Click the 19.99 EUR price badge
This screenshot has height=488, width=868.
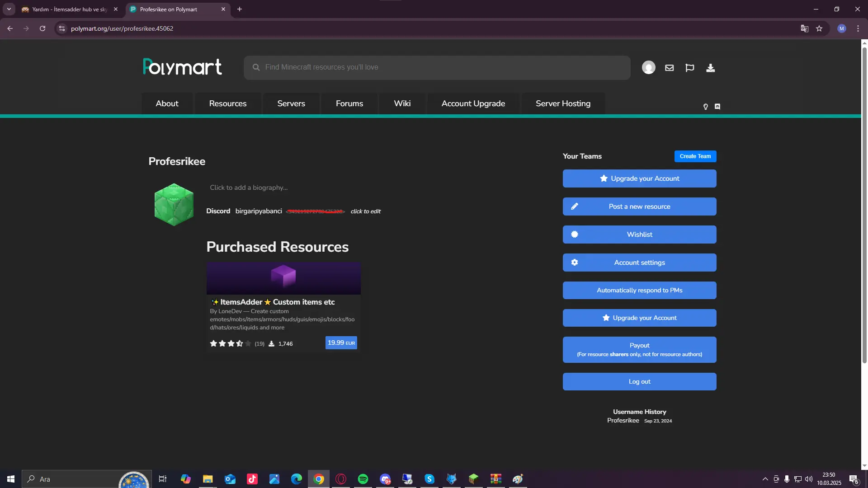(x=341, y=343)
